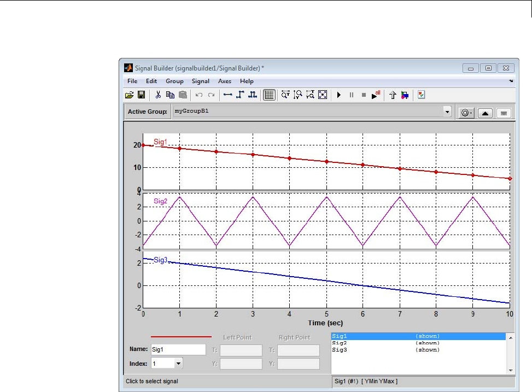Image resolution: width=532 pixels, height=392 pixels.
Task: Open the Active Group dropdown myGroupB1
Action: click(313, 112)
